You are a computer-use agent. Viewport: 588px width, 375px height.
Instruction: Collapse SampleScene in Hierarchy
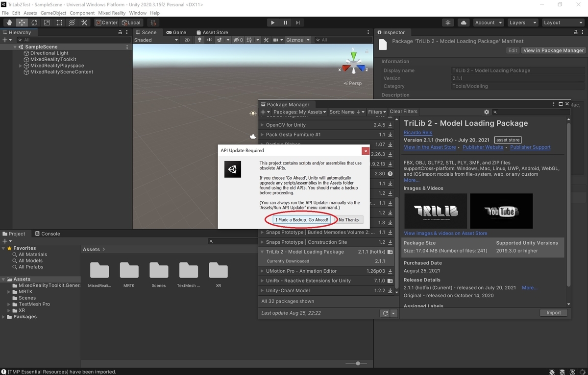click(15, 47)
